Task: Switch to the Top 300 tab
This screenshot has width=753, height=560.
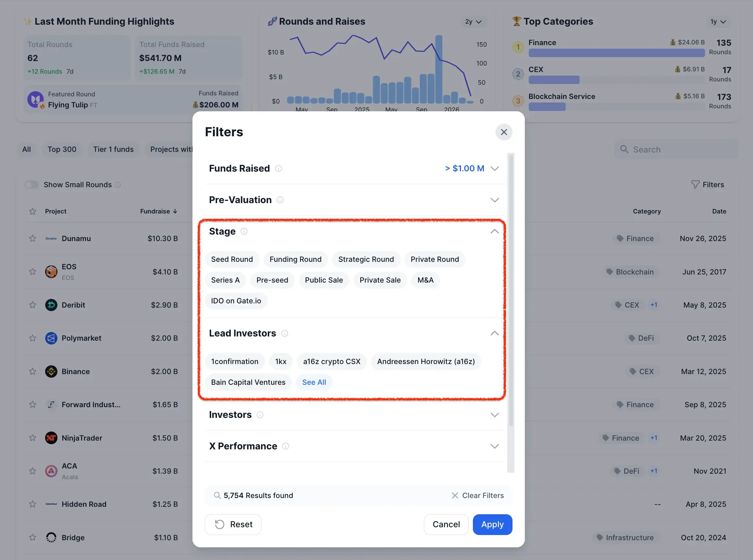Action: click(x=62, y=150)
